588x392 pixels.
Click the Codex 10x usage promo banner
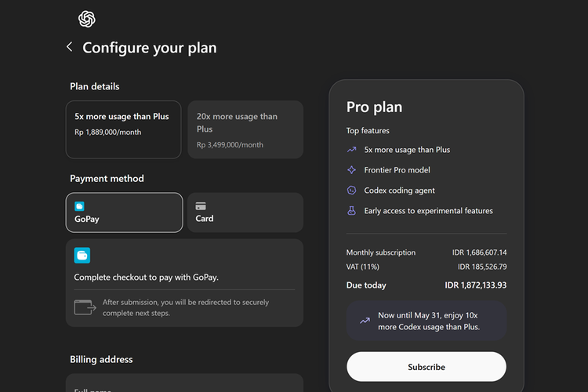[x=426, y=321]
